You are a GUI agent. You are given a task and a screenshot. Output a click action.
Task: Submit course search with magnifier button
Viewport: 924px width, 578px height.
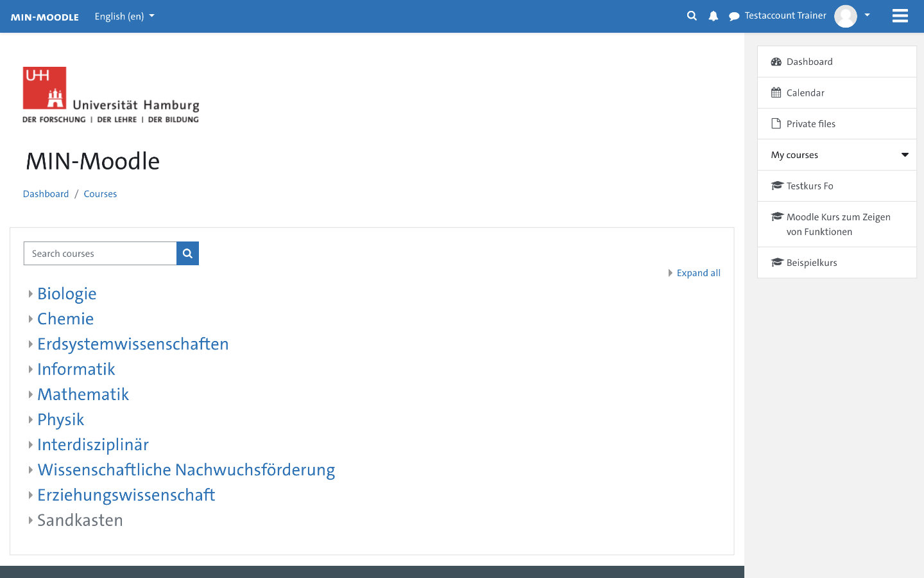tap(187, 253)
